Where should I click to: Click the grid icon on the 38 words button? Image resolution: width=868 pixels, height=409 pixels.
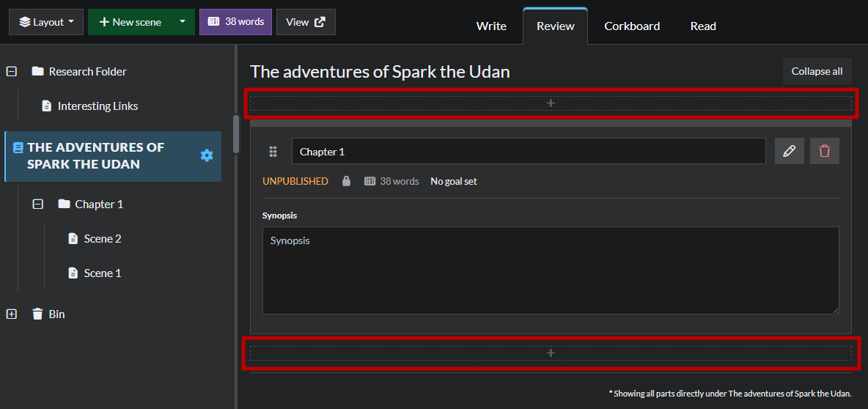pos(213,21)
